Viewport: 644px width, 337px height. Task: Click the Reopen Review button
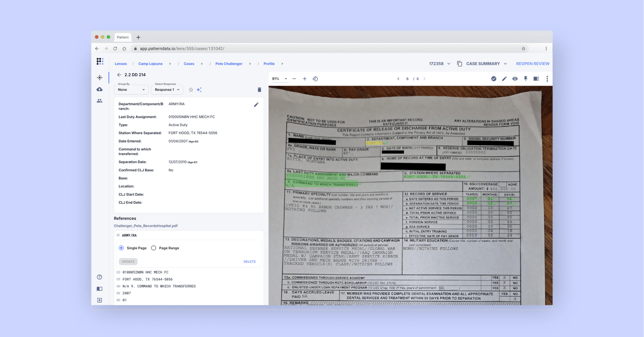click(532, 63)
